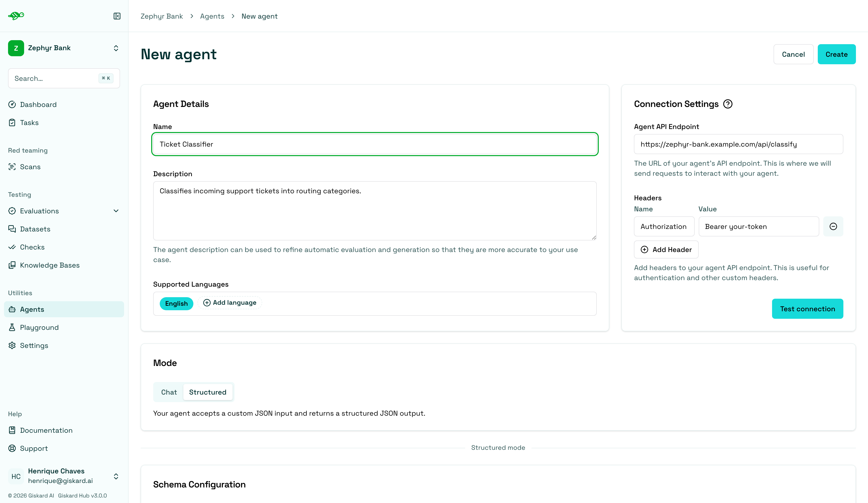Click the agent Name input field
Screen dimensions: 868x503
pos(375,144)
